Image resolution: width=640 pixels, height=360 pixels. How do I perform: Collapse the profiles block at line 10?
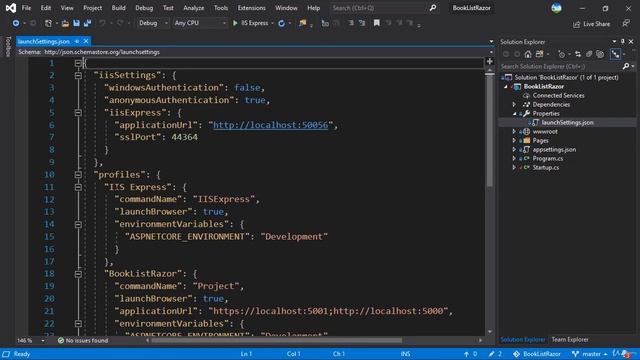coord(78,175)
